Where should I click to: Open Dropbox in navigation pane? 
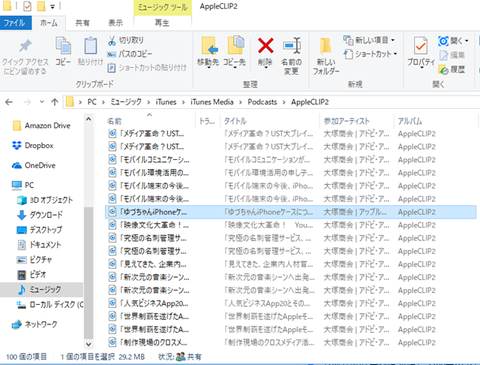[33, 146]
